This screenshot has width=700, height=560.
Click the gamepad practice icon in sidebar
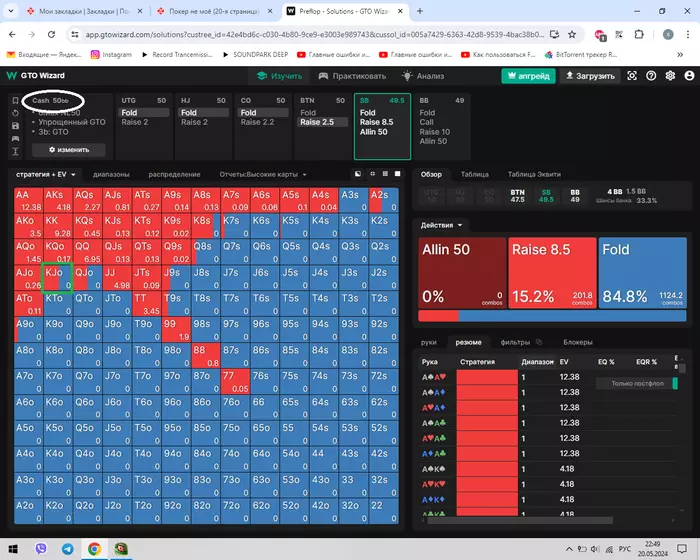click(15, 138)
